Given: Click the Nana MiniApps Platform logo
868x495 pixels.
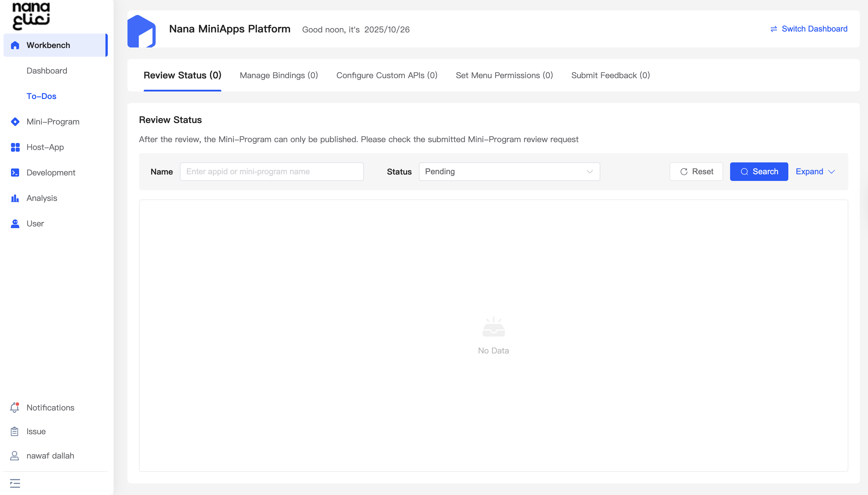Looking at the screenshot, I should (x=142, y=31).
